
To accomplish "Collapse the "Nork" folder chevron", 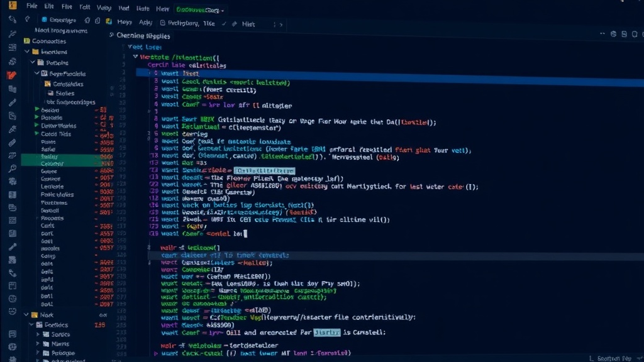I will (x=26, y=315).
